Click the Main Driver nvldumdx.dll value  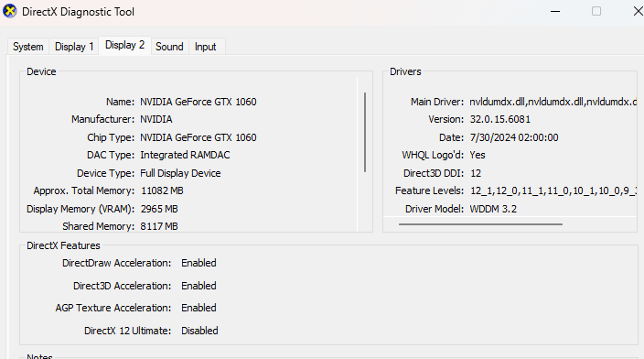[x=553, y=102]
